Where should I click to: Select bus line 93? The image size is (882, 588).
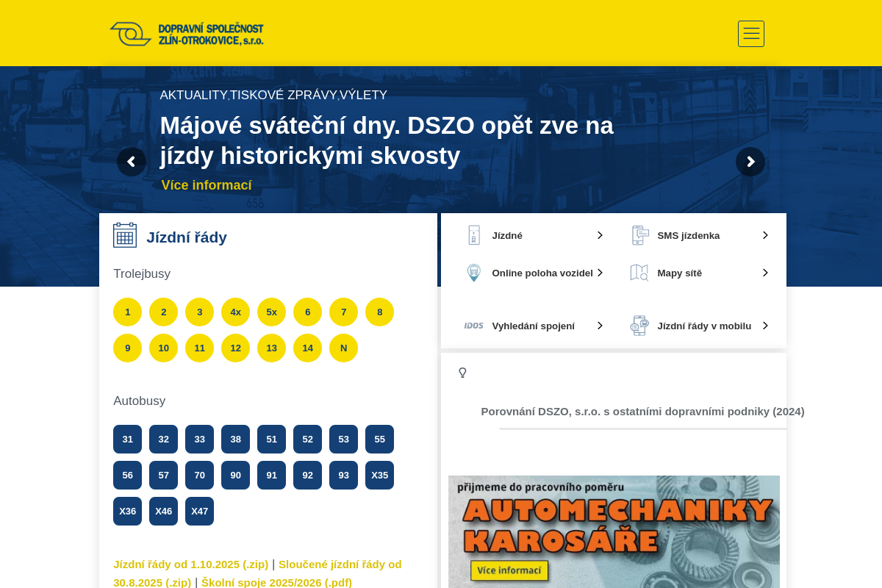coord(343,475)
